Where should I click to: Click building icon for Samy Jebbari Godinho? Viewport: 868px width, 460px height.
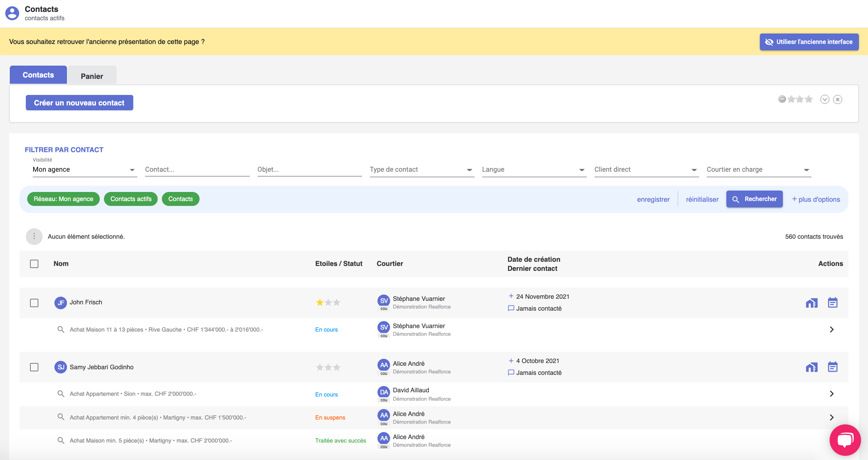click(x=811, y=367)
